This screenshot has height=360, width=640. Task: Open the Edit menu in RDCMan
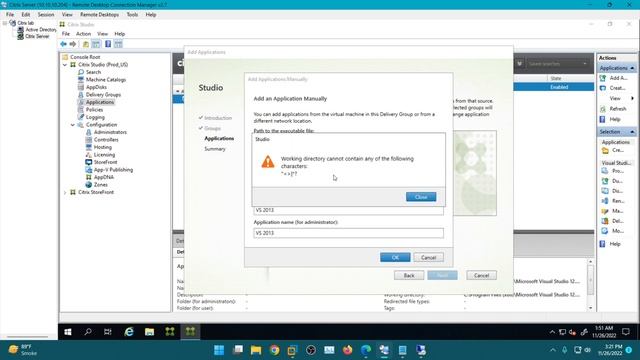pyautogui.click(x=26, y=15)
